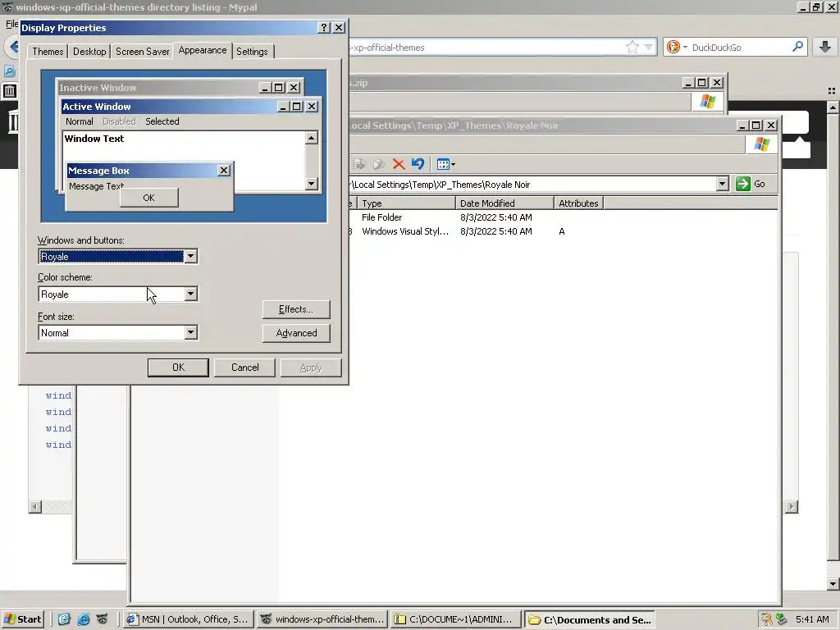
Task: Click the Display Properties help question mark
Action: click(323, 27)
